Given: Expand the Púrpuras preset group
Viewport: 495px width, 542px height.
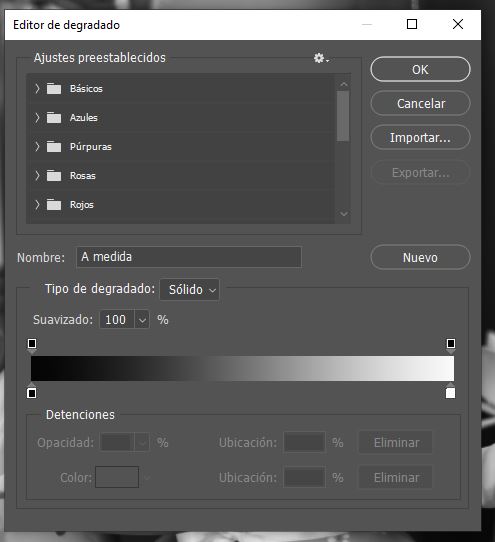Looking at the screenshot, I should coord(37,147).
